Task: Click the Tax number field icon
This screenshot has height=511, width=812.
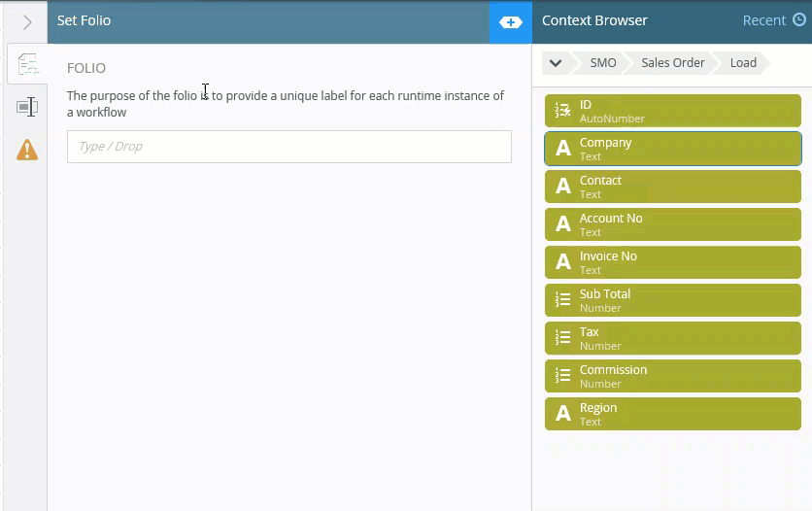Action: click(562, 338)
